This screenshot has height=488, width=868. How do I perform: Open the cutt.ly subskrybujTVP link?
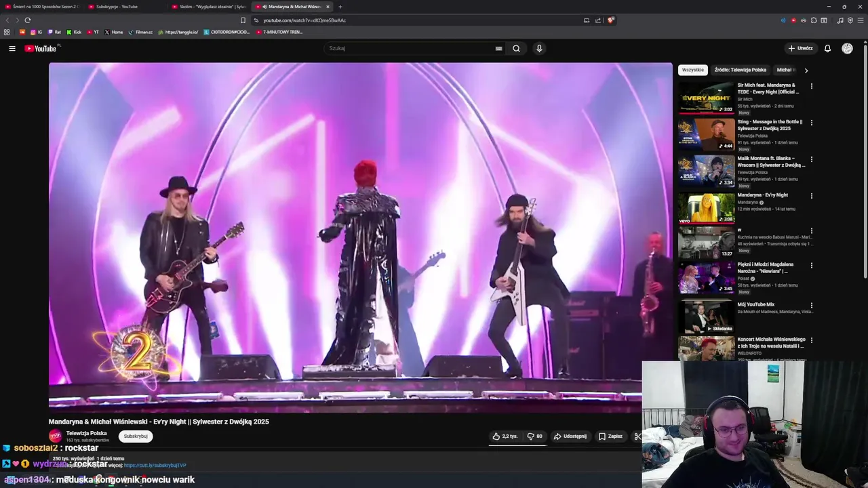(155, 466)
